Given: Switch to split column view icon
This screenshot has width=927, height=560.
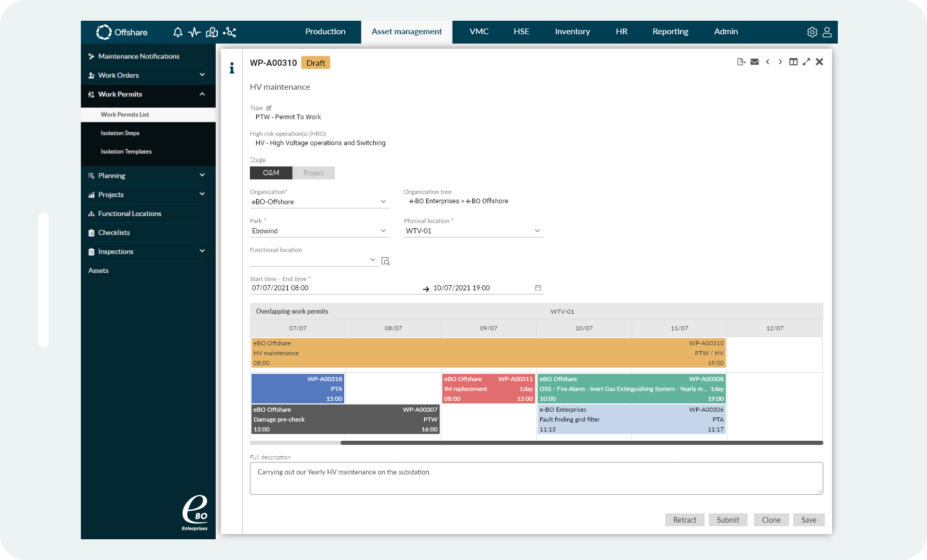Looking at the screenshot, I should pyautogui.click(x=793, y=62).
